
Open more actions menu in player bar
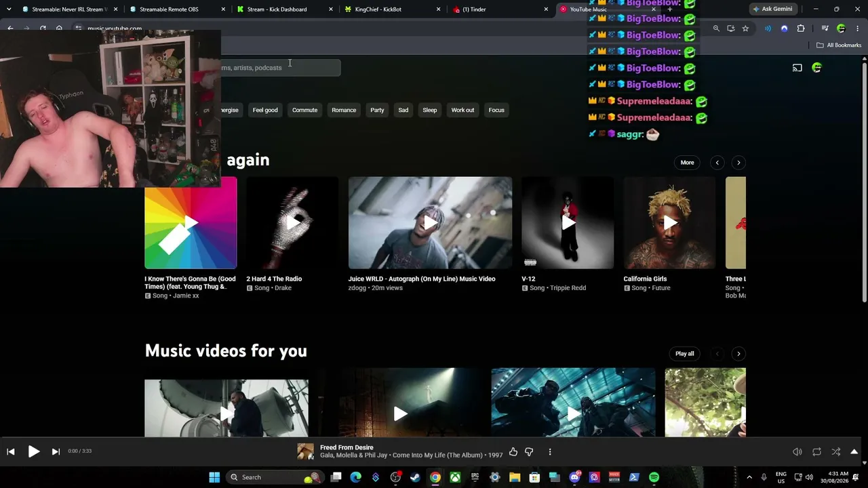point(550,451)
